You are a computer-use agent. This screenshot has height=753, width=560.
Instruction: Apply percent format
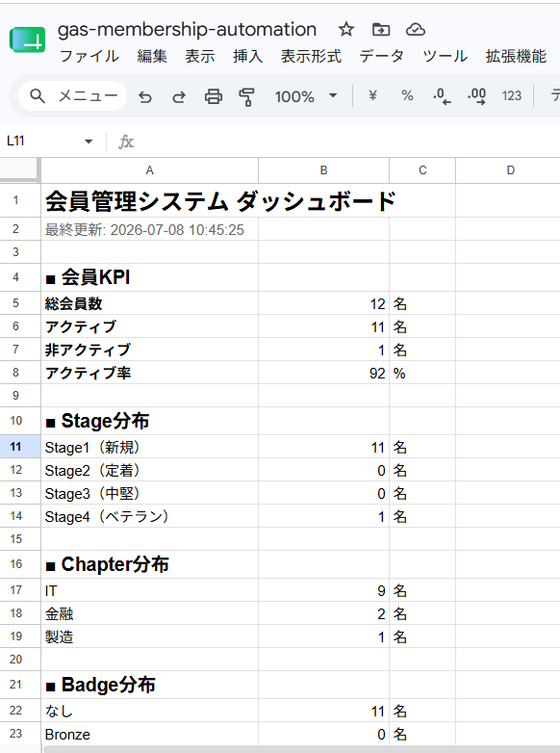[x=407, y=96]
